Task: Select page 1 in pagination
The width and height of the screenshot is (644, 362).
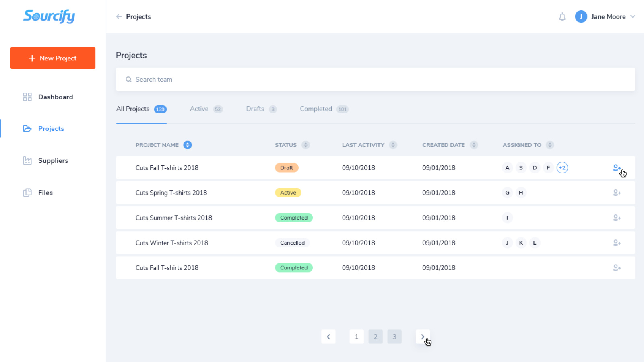Action: pos(357,337)
